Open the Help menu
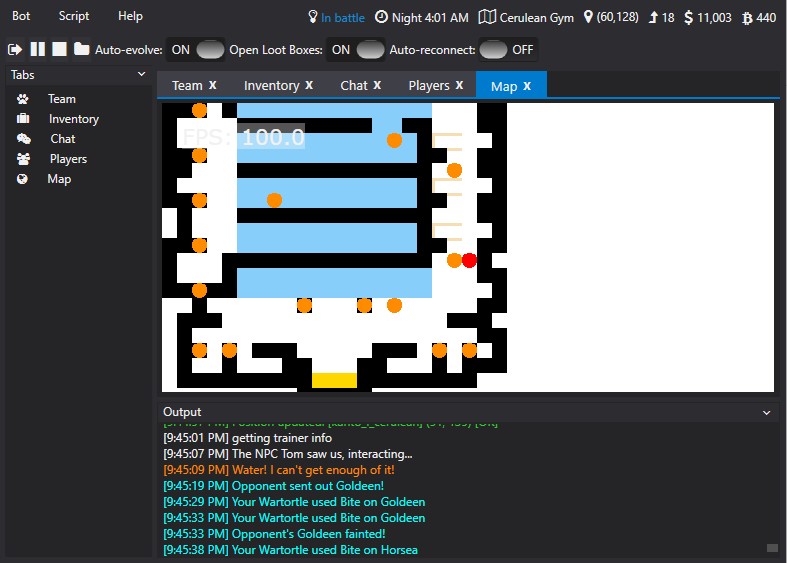787x563 pixels. (130, 16)
